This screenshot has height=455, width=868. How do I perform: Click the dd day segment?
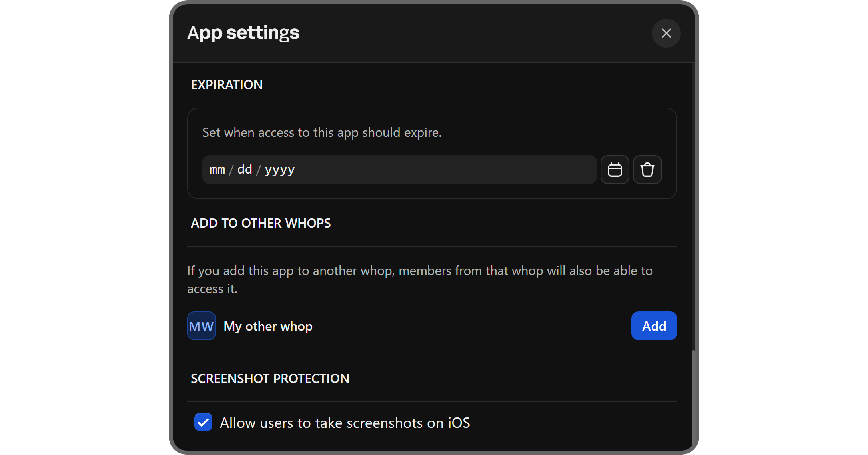tap(244, 169)
